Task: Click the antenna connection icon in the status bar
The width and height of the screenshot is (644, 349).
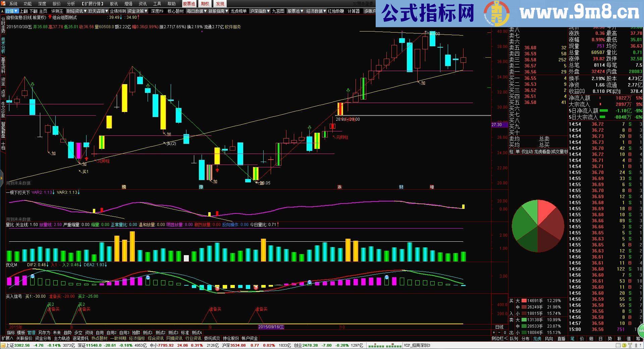Action: pos(630,345)
